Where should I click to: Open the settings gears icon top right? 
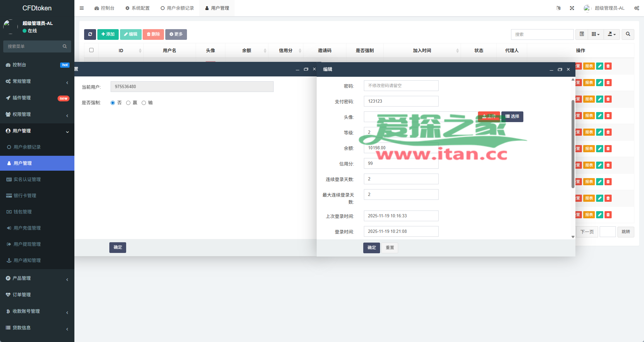(636, 8)
